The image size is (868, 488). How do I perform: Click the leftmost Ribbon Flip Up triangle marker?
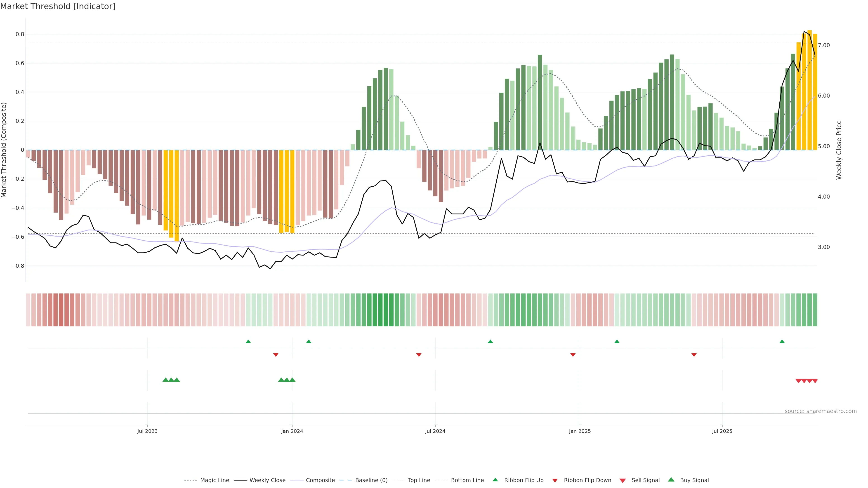tap(248, 342)
